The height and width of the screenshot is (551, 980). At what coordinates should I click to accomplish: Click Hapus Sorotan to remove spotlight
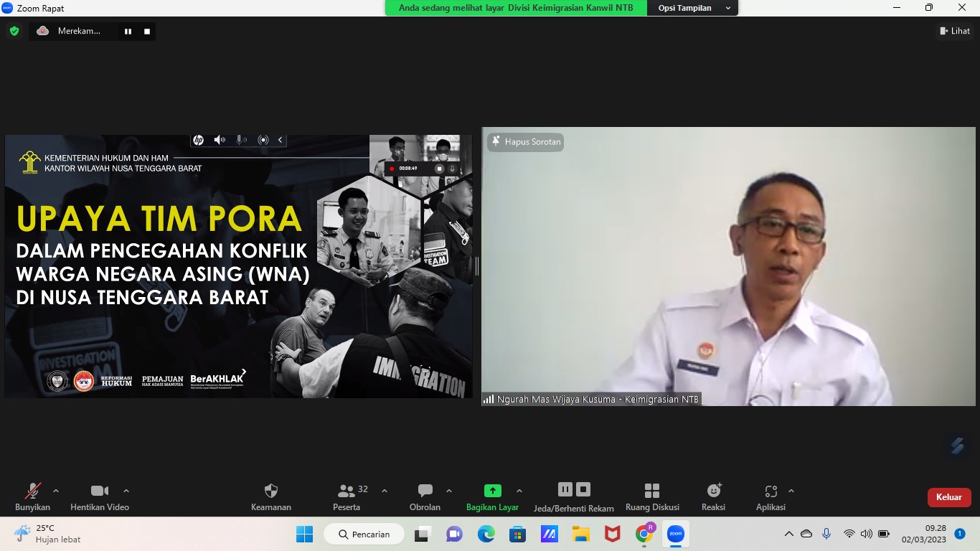[x=526, y=142]
